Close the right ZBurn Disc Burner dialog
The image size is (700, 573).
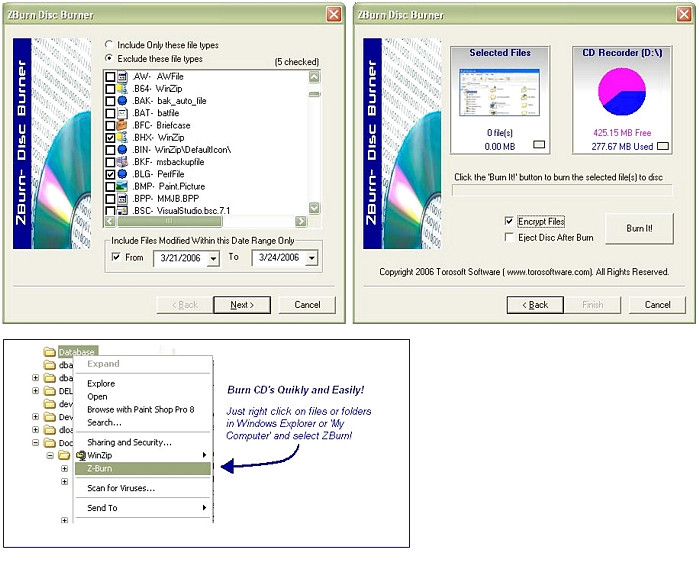[684, 14]
